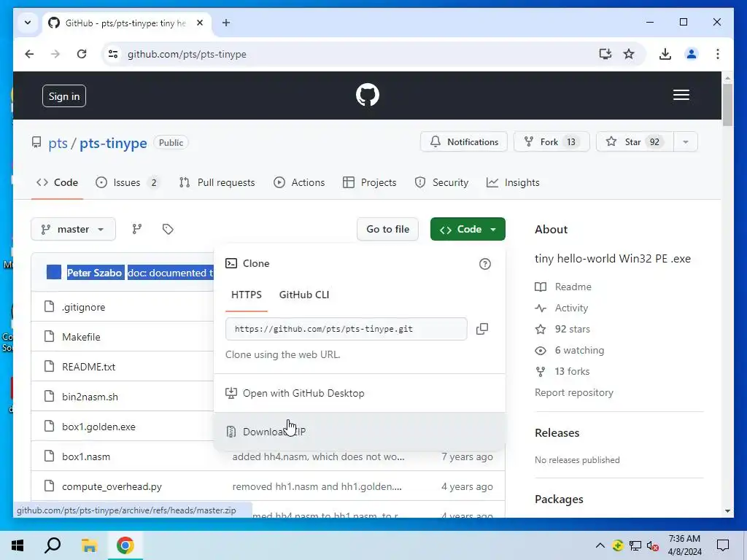The height and width of the screenshot is (560, 747).
Task: Collapse the green Code dropdown button
Action: (468, 229)
